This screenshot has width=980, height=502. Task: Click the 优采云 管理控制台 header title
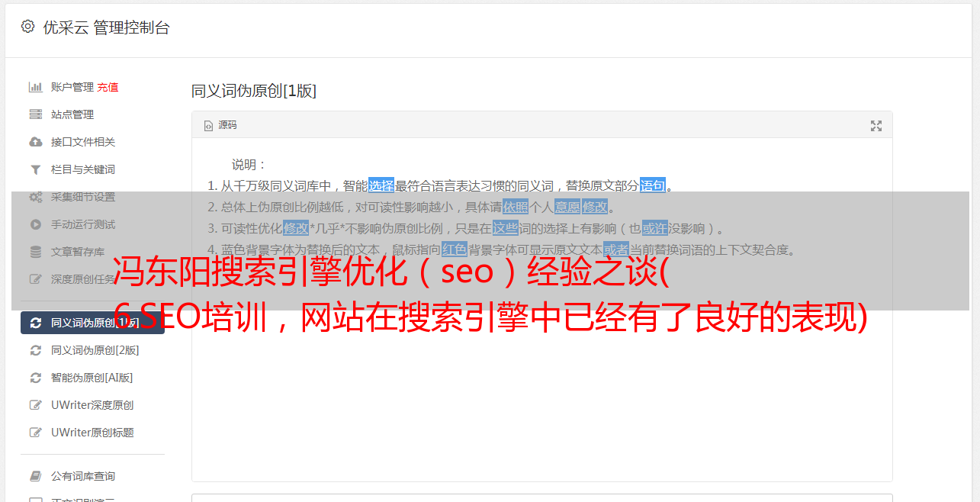click(106, 27)
